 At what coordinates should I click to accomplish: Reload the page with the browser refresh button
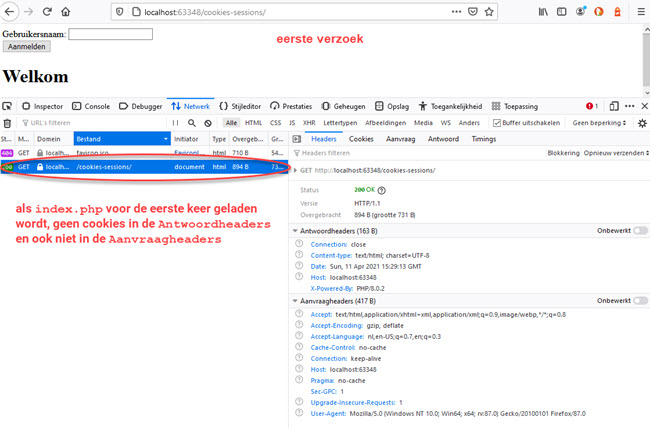point(45,12)
